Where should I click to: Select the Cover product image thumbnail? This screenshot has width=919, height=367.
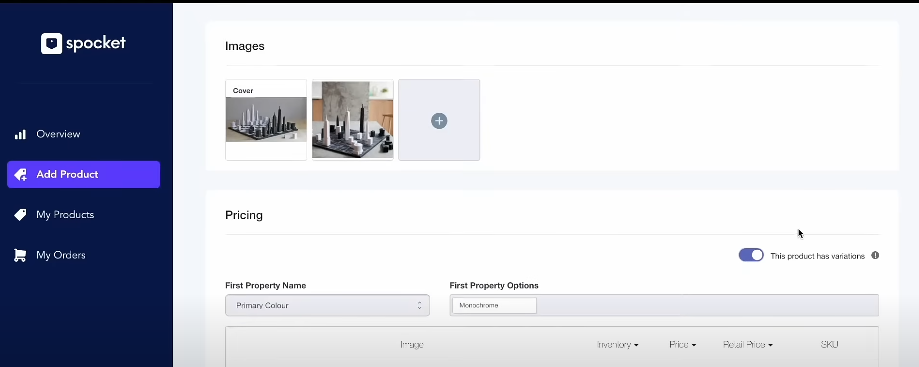pyautogui.click(x=266, y=120)
